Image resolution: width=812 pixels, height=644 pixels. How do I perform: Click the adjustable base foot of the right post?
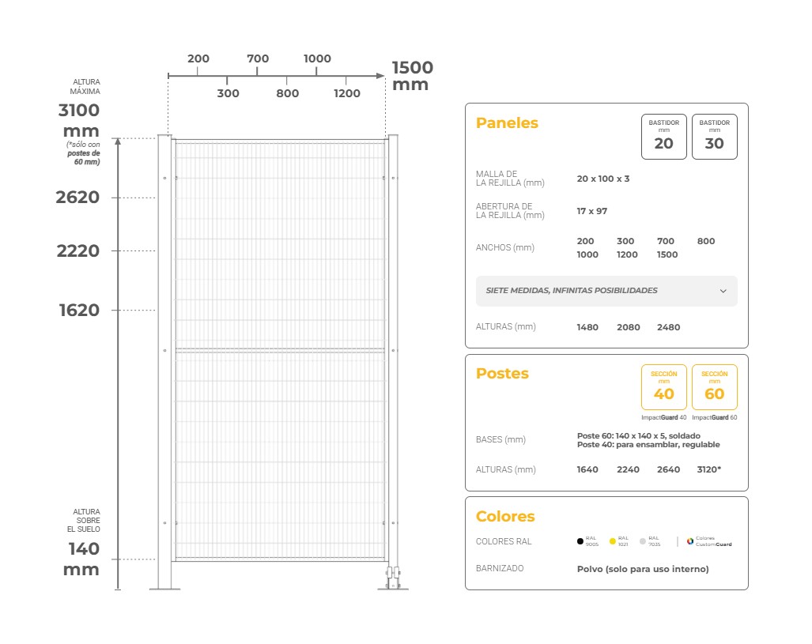pyautogui.click(x=393, y=579)
